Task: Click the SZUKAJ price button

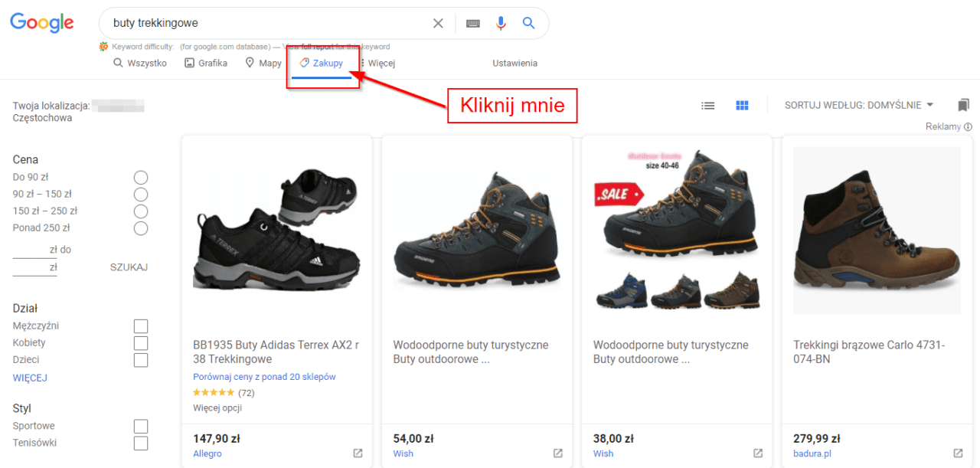Action: [129, 267]
